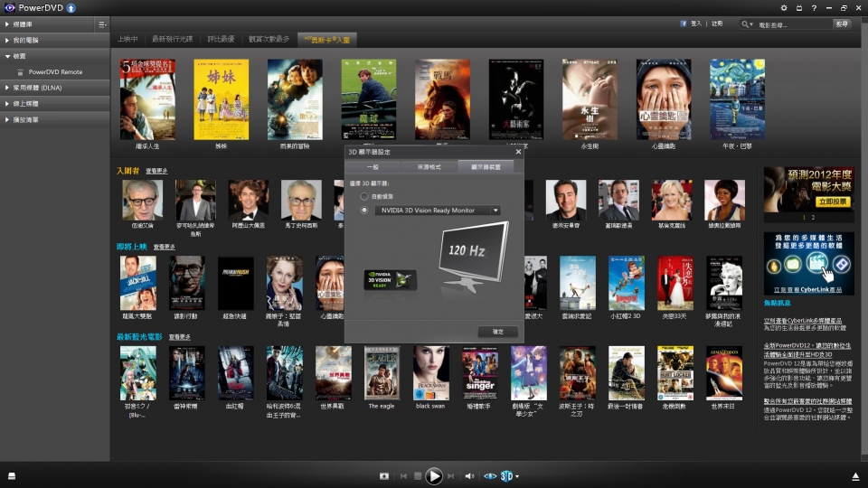Viewport: 868px width, 488px height.
Task: Open the 3D mode dropdown arrow
Action: (x=517, y=476)
